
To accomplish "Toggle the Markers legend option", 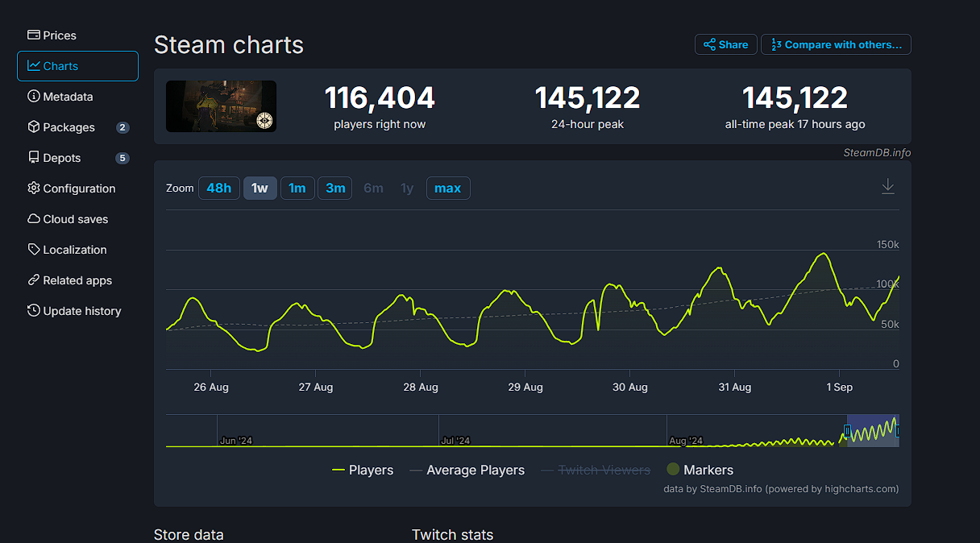I will click(x=700, y=470).
